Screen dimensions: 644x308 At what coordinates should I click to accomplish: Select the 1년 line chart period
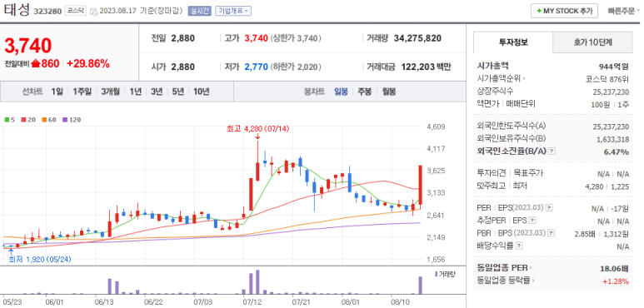(135, 92)
